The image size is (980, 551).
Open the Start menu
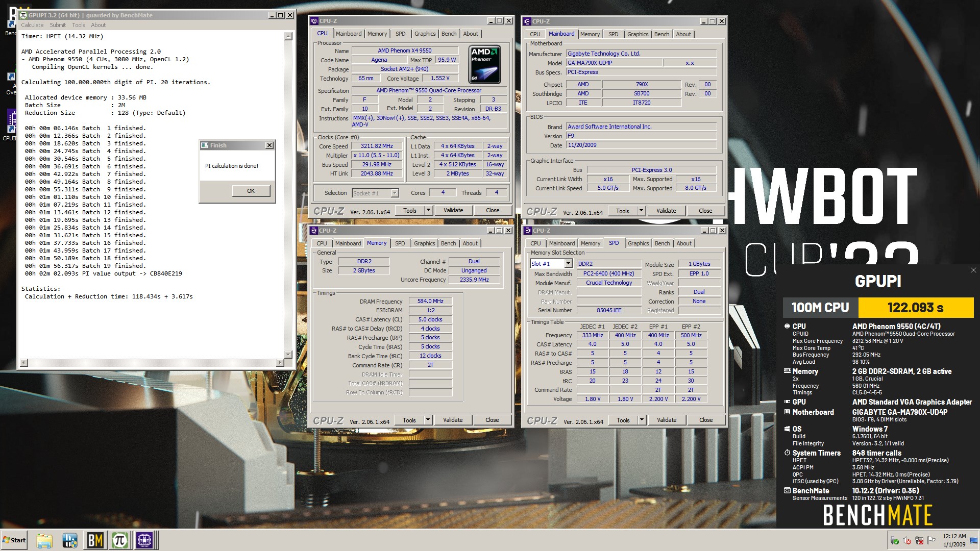(14, 540)
